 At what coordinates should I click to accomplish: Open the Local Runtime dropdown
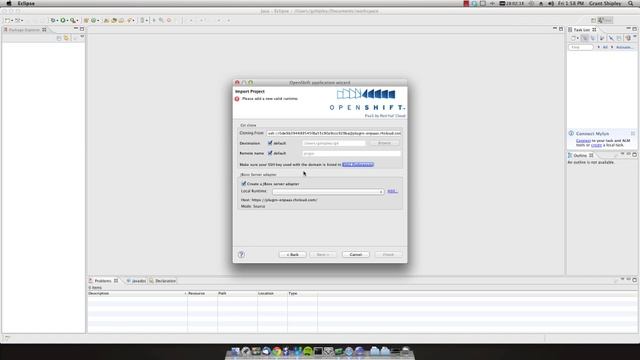(328, 191)
